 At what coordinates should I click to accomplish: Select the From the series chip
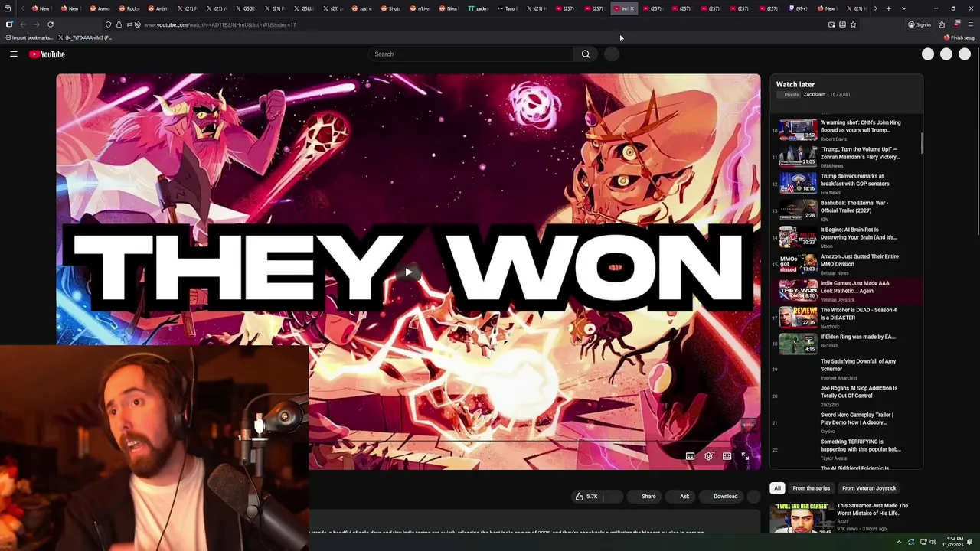(x=811, y=488)
